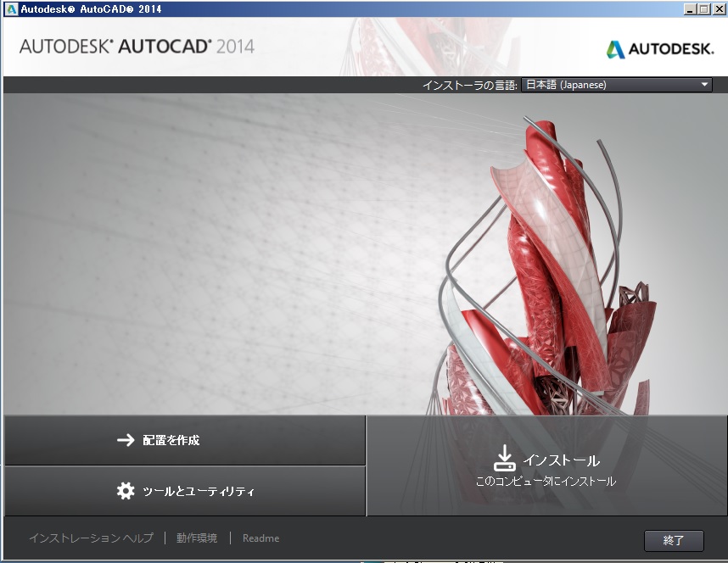Minimize the AutoCAD 2014 installer window
Screen dimensions: 728x563
(689, 9)
